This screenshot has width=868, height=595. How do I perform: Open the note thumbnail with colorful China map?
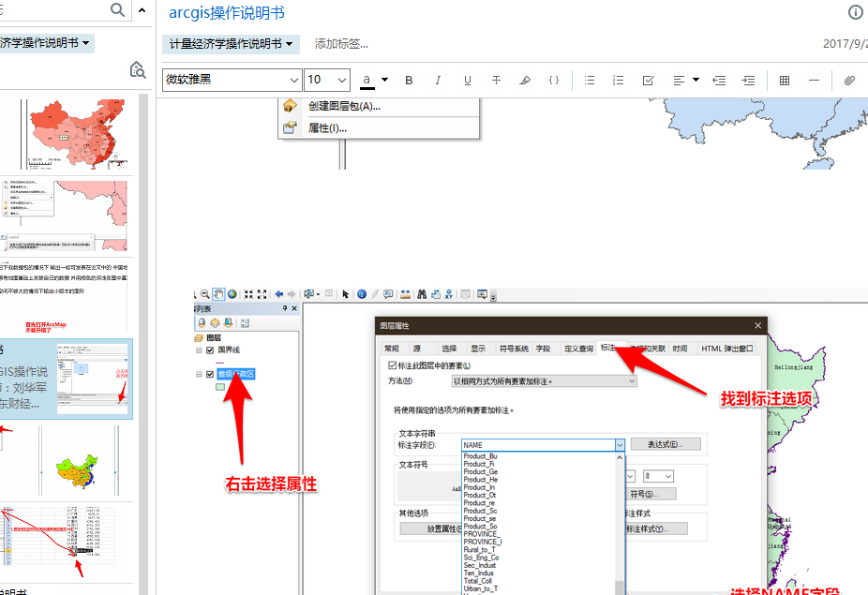pyautogui.click(x=78, y=460)
